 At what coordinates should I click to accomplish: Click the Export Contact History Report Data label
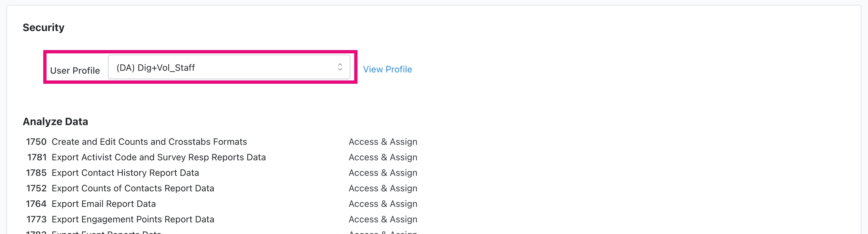pyautogui.click(x=125, y=173)
